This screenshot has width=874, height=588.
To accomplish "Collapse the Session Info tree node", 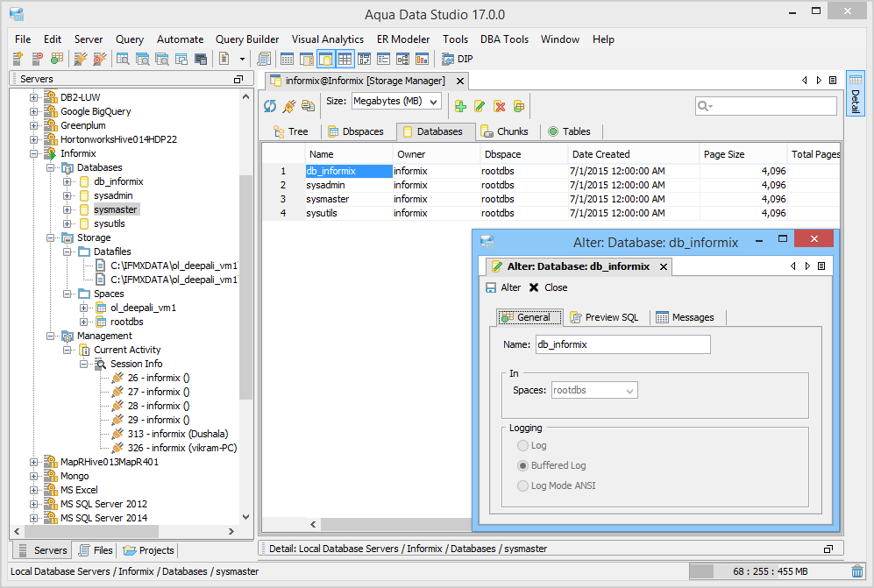I will 83,364.
